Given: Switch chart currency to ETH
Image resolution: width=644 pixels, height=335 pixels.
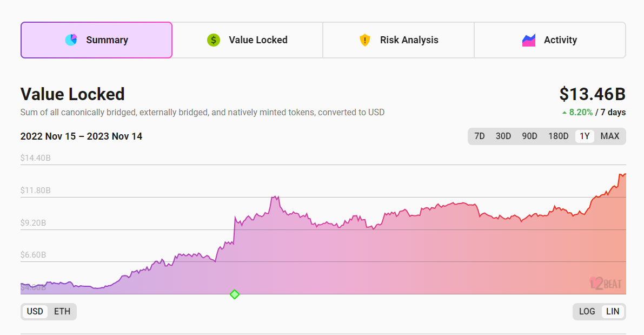Looking at the screenshot, I should (x=62, y=311).
